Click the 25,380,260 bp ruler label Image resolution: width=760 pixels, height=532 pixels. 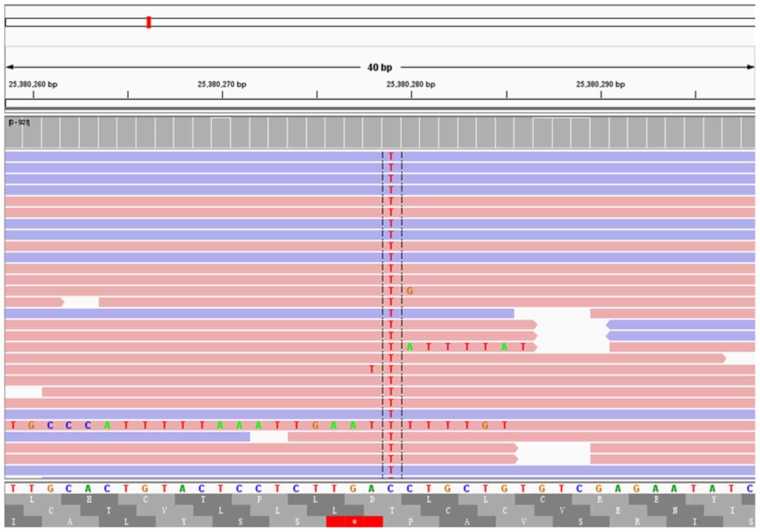pos(33,84)
